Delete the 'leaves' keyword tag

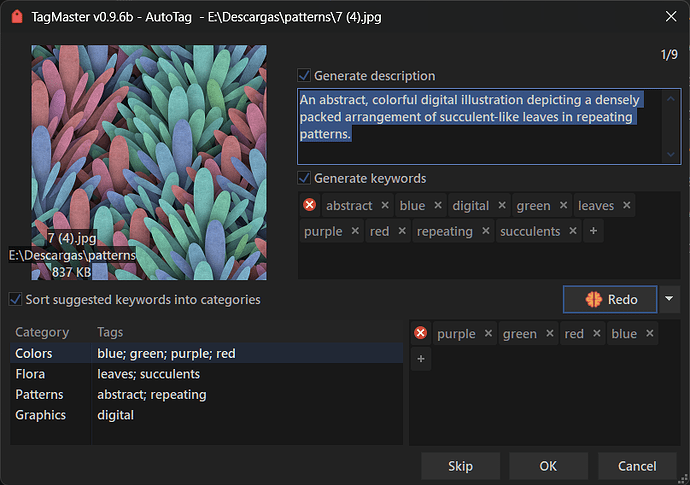coord(627,206)
